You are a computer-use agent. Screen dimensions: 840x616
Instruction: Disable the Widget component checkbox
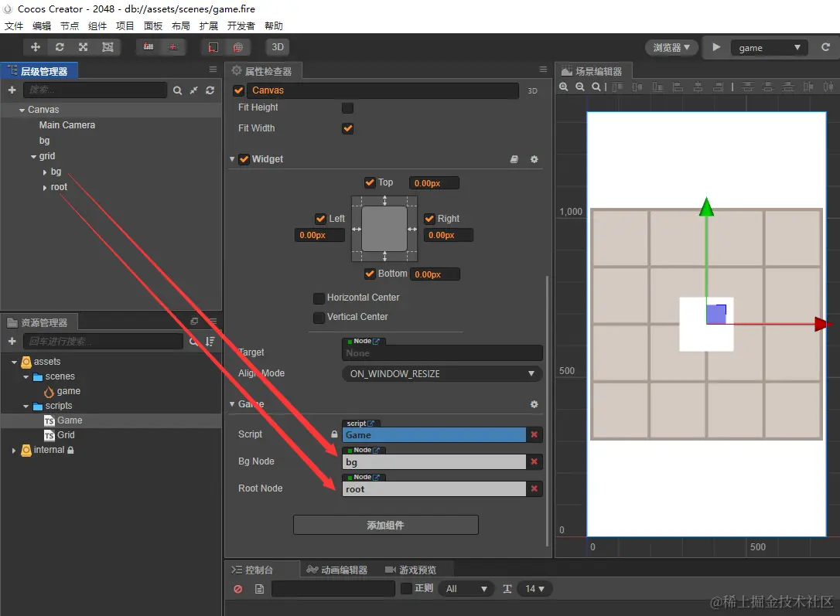click(x=244, y=159)
